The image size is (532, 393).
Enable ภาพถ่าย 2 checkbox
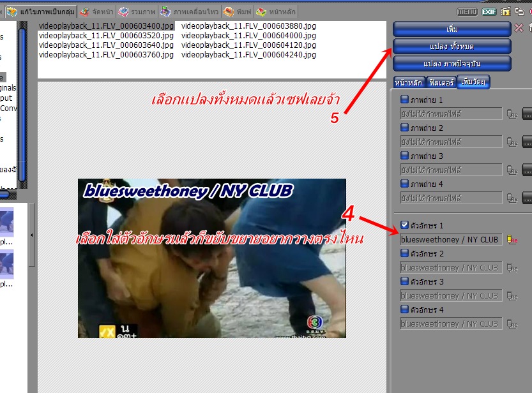404,128
